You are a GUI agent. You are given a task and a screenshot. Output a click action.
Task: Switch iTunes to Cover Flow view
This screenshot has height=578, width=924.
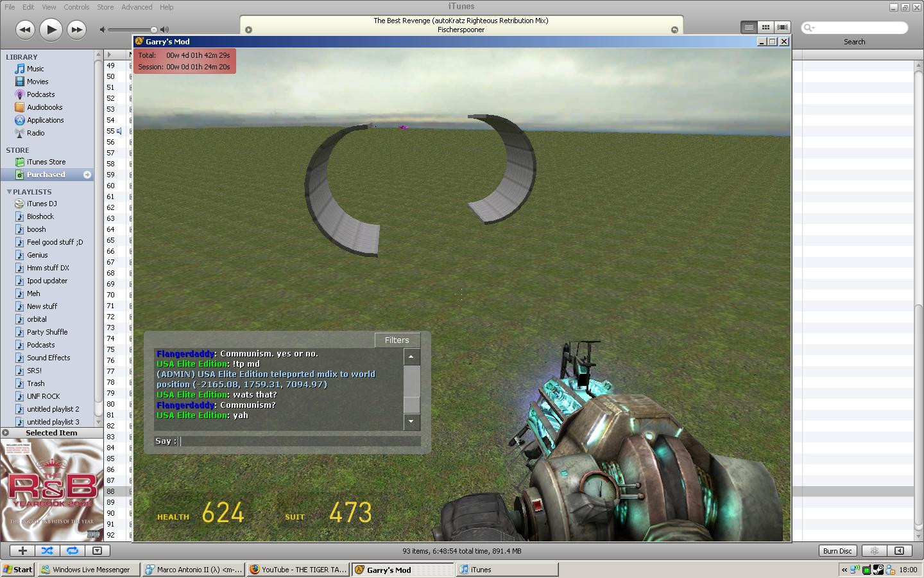782,27
